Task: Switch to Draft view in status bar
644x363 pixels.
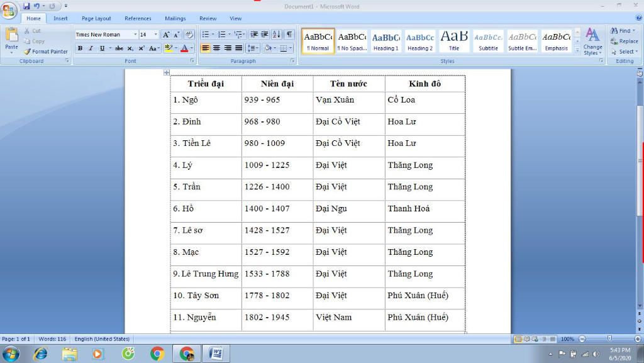Action: click(553, 339)
